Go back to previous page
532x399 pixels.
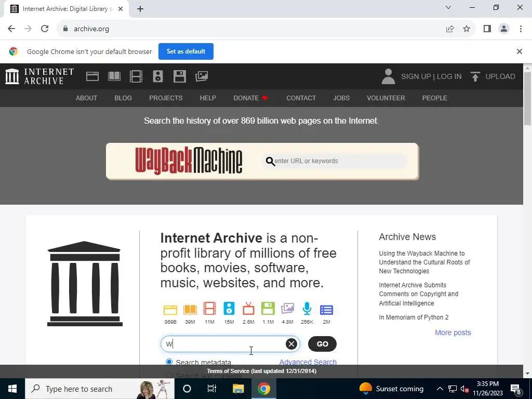[11, 29]
